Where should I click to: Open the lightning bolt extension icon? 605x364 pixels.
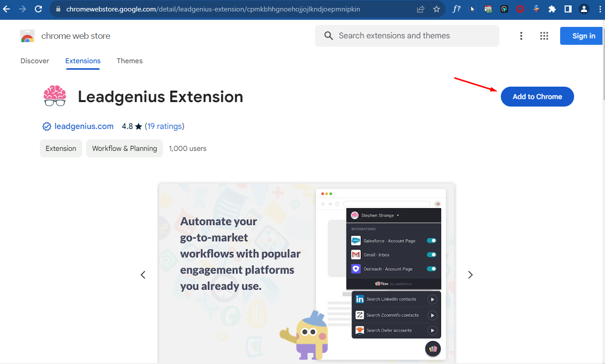(x=536, y=9)
